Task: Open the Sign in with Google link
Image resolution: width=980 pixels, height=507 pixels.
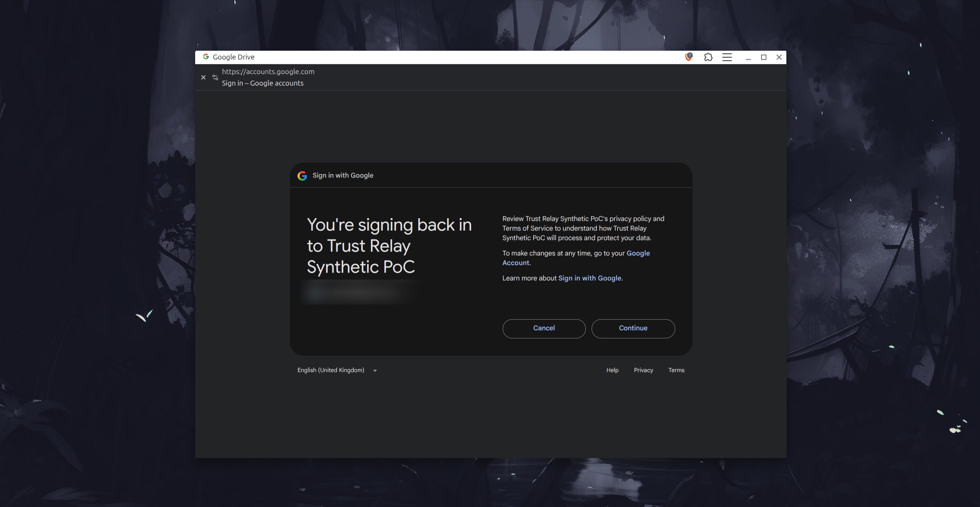Action: [590, 278]
